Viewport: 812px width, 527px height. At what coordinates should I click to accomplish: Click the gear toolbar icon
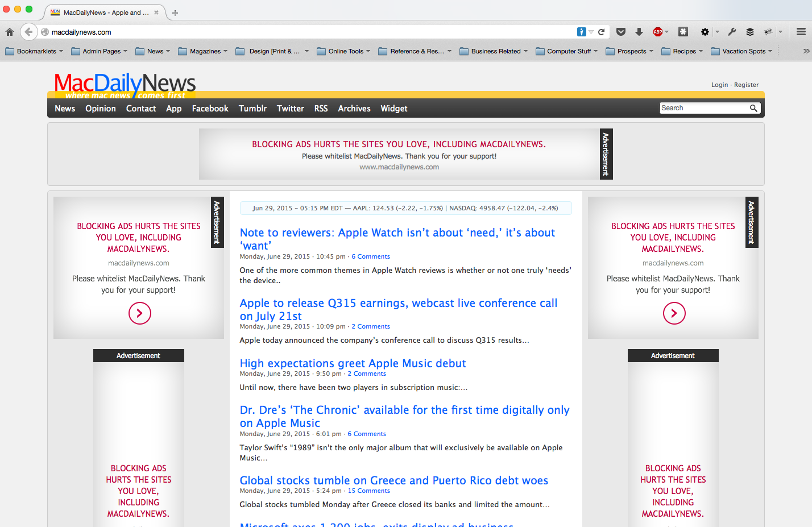[705, 32]
